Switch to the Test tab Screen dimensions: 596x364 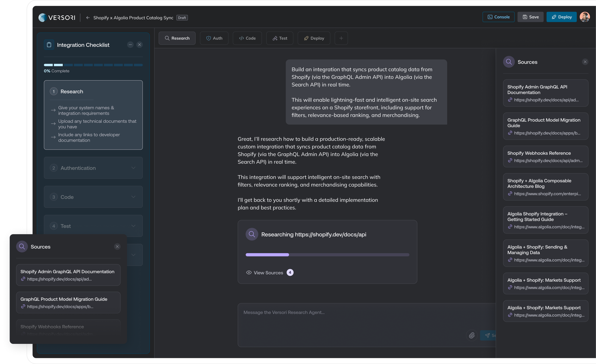[280, 38]
